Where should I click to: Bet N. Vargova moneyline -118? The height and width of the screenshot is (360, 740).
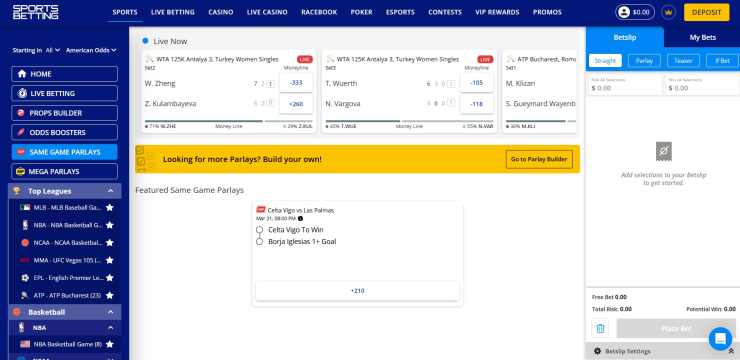[477, 104]
